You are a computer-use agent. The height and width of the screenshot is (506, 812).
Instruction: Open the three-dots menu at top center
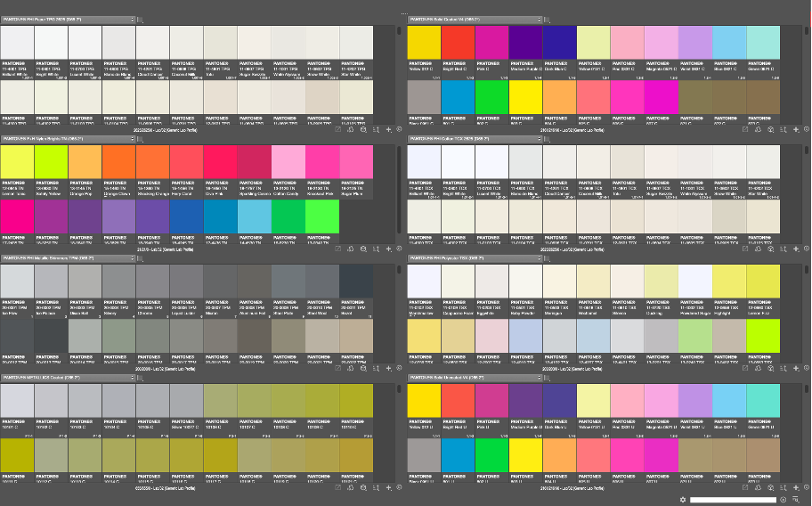(404, 13)
